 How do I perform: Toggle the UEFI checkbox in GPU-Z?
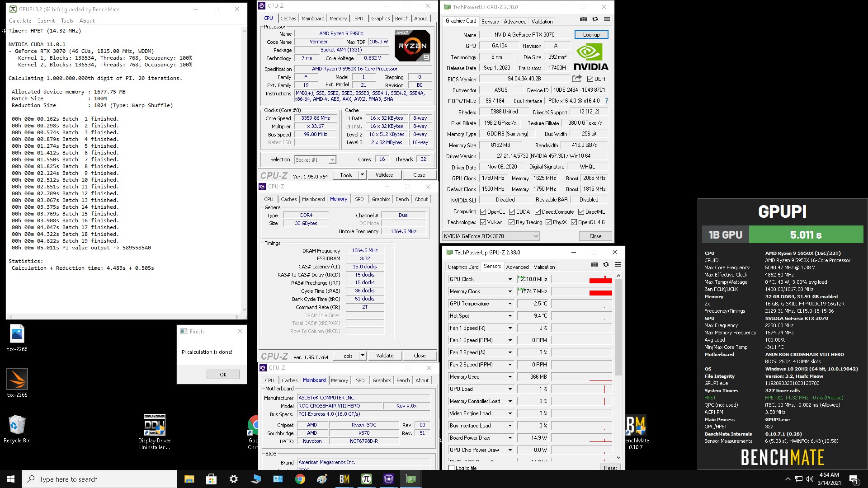point(590,79)
